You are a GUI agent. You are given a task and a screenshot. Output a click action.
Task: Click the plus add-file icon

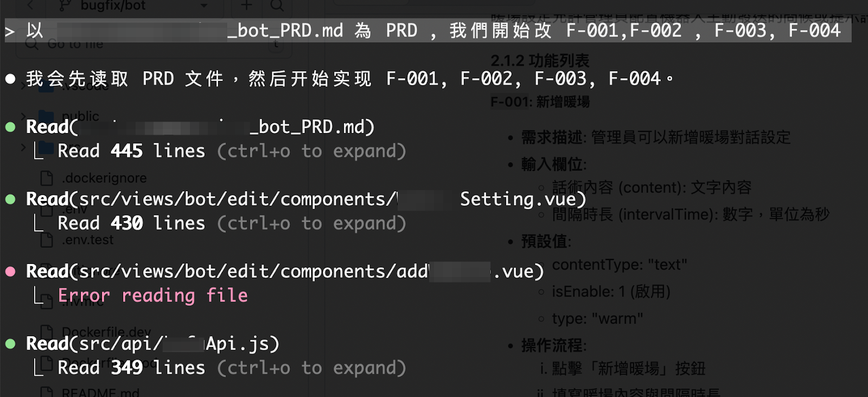click(x=246, y=5)
